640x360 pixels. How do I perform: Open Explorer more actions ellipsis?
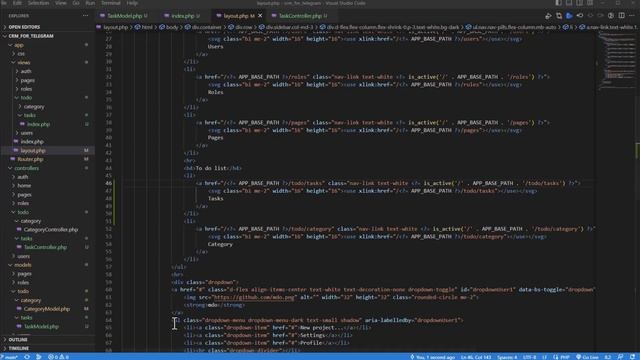click(x=85, y=16)
